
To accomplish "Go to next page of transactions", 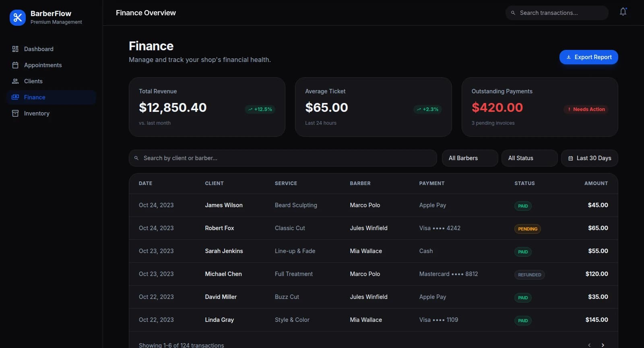I will (x=603, y=345).
